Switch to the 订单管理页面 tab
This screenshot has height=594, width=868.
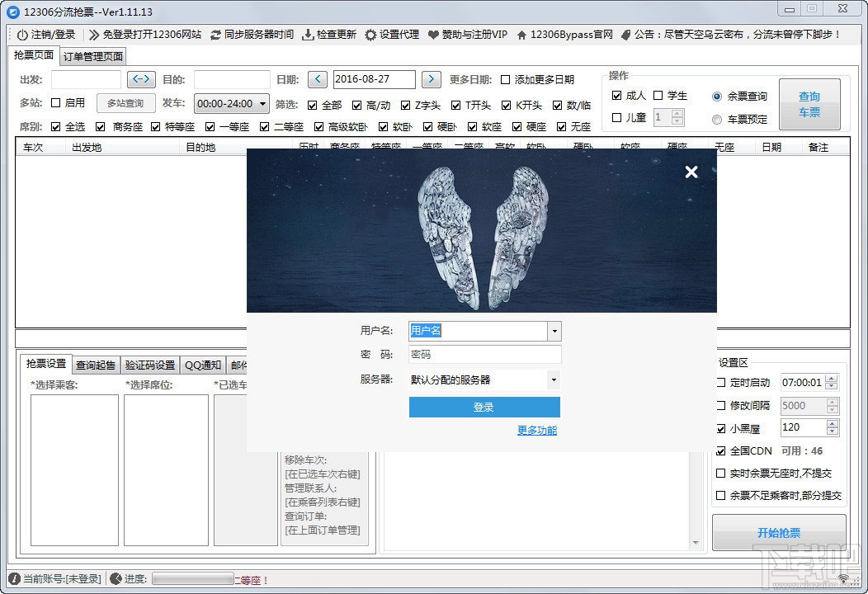click(92, 57)
